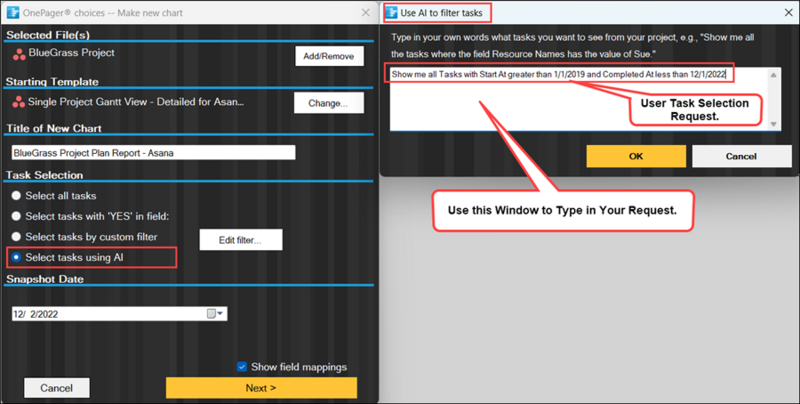Click the 'Title of New Chart' heading
Viewport: 800px width, 404px height.
[x=54, y=128]
